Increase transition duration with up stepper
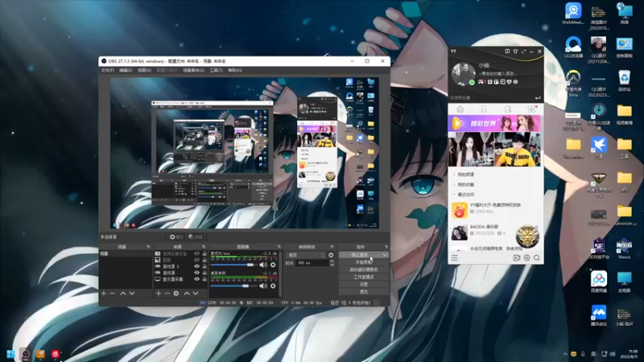This screenshot has width=644, height=362. (332, 261)
